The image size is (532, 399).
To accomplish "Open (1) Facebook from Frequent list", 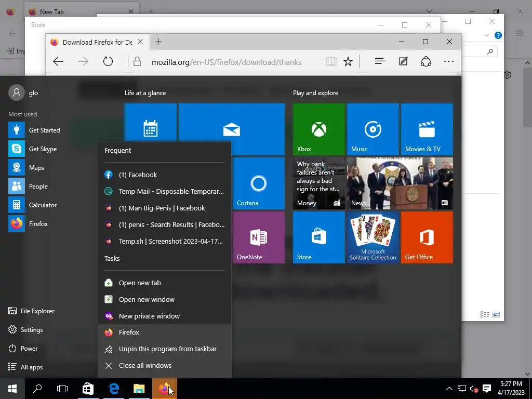I will pos(165,175).
